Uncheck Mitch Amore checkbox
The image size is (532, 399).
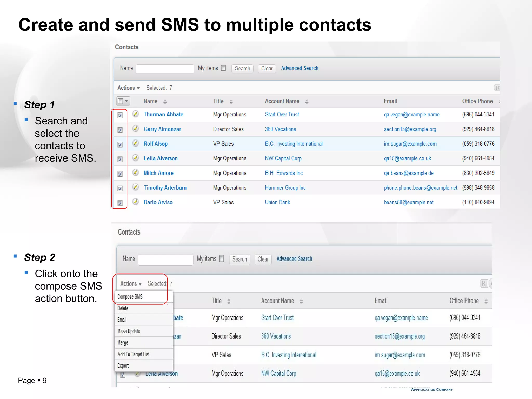(120, 174)
